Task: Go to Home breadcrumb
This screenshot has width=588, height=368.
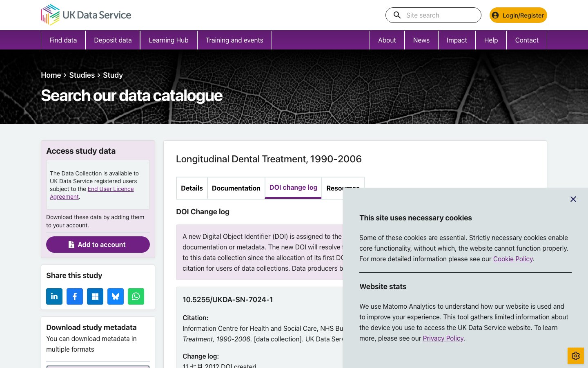Action: coord(51,75)
